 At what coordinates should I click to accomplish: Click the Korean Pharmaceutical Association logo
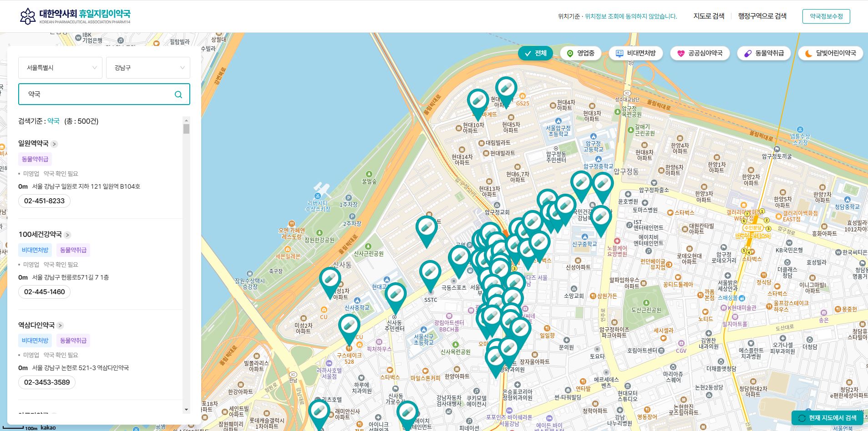[x=75, y=16]
